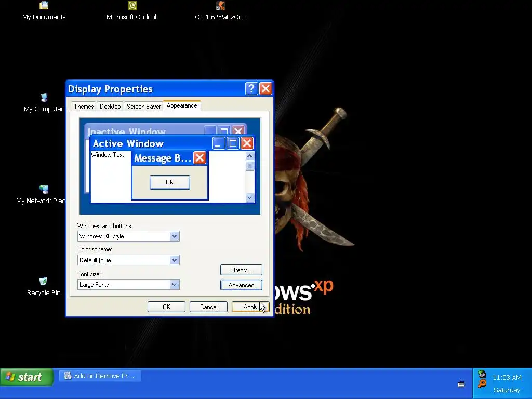
Task: Switch to Add or Remove Programs taskbar item
Action: pyautogui.click(x=100, y=376)
